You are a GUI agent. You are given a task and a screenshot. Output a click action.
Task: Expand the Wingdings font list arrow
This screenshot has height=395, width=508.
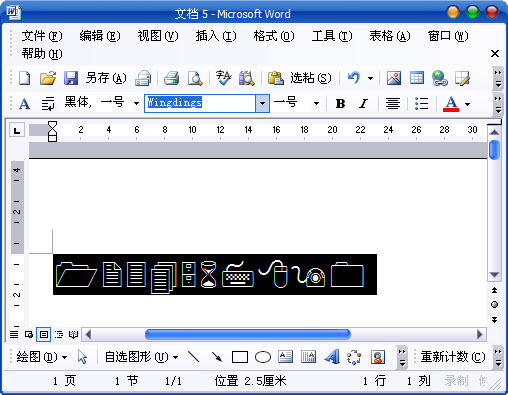click(x=262, y=103)
